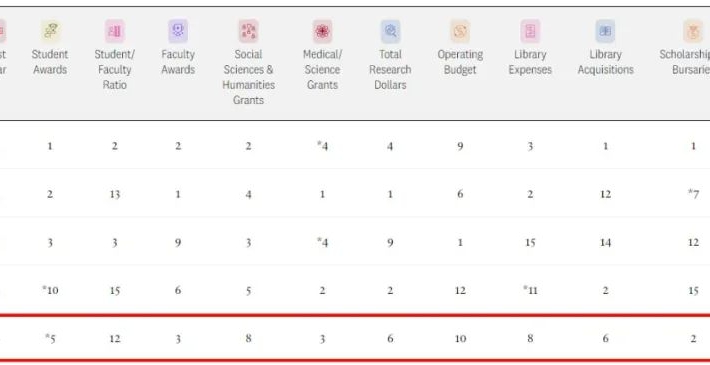Click the highlighted row's *5 Student Awards value

point(50,339)
